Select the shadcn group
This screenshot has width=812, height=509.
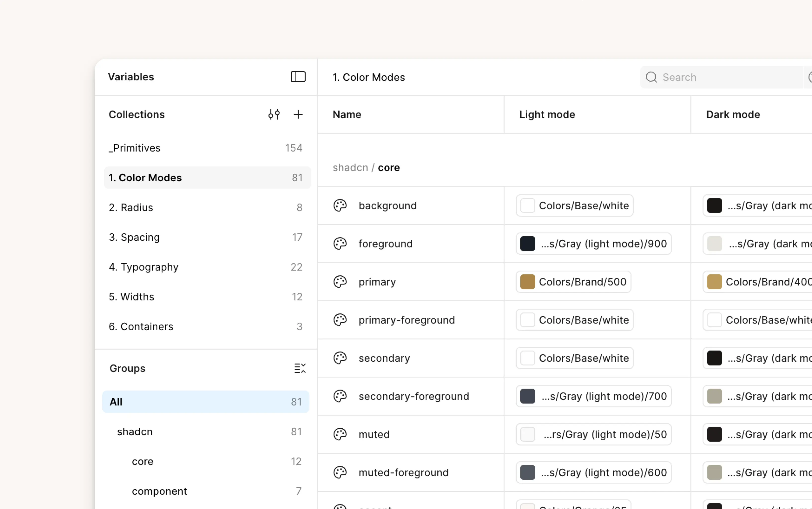(206, 432)
